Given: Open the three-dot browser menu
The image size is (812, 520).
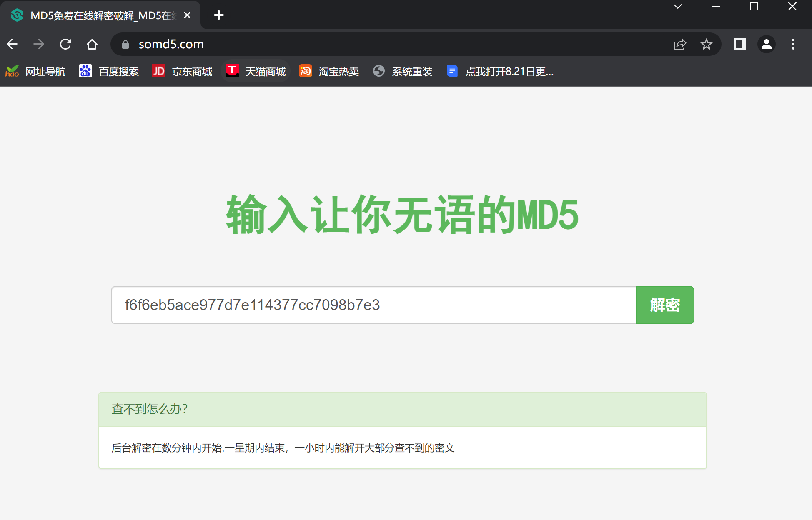Looking at the screenshot, I should click(x=793, y=44).
